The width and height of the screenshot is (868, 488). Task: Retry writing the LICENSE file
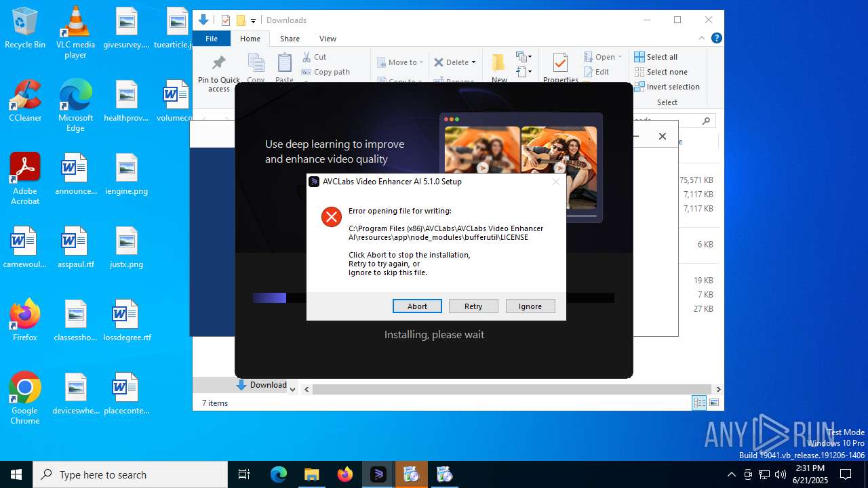[473, 306]
